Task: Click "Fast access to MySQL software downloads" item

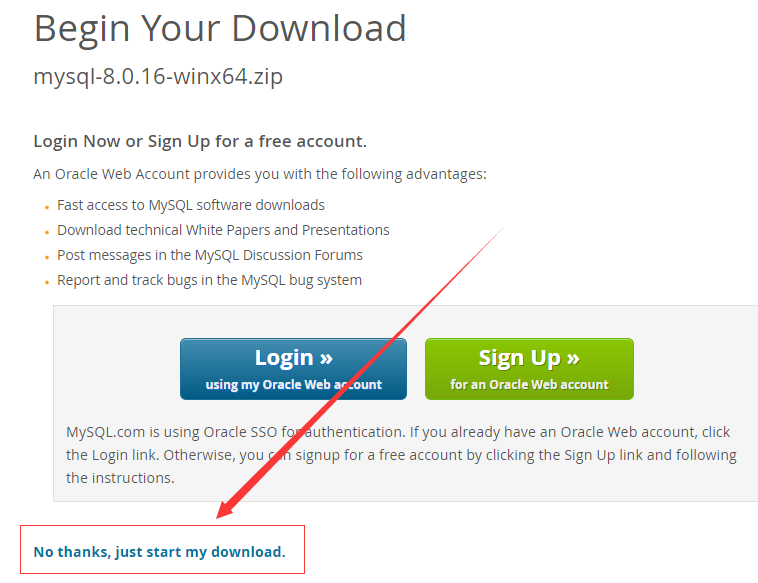Action: (x=191, y=205)
